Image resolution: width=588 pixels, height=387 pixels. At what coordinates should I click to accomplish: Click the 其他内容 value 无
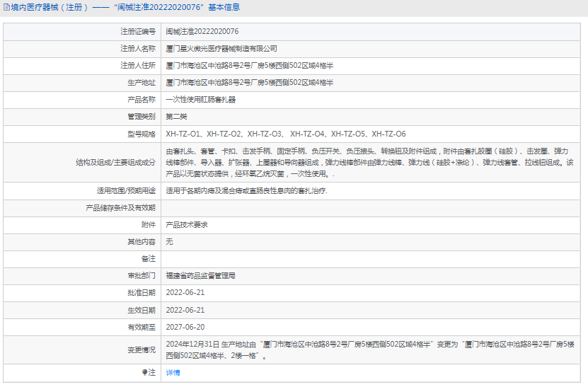click(x=170, y=242)
